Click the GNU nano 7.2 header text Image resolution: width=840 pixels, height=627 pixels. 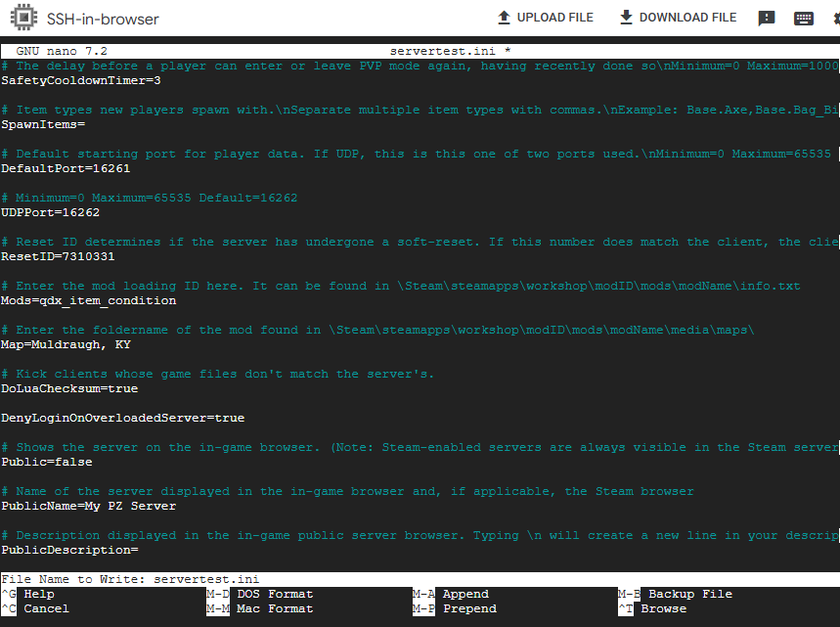point(62,51)
